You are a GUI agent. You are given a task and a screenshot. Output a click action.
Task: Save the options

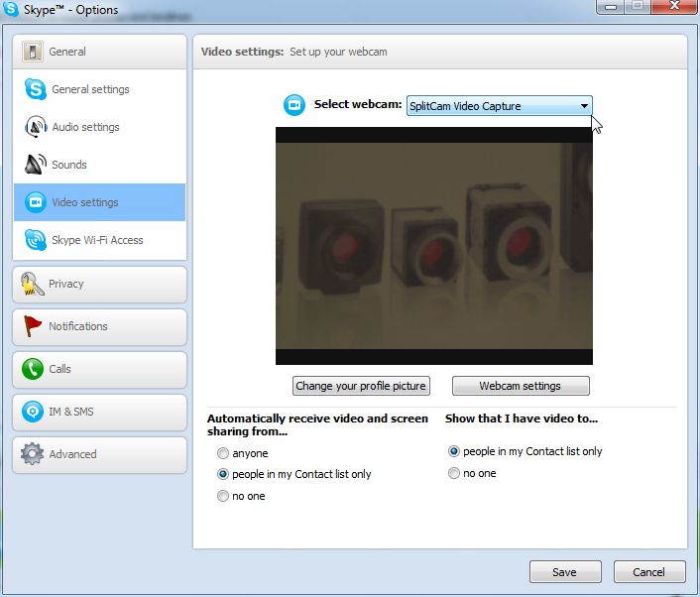point(565,572)
